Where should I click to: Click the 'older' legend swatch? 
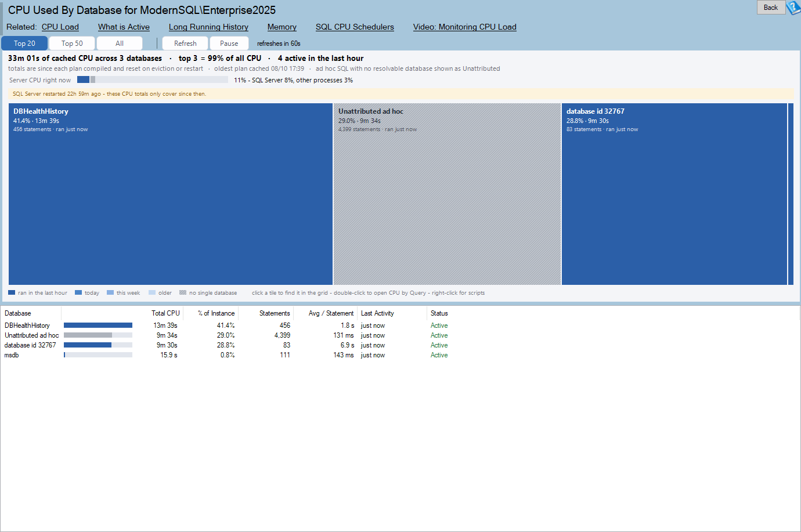click(x=152, y=293)
